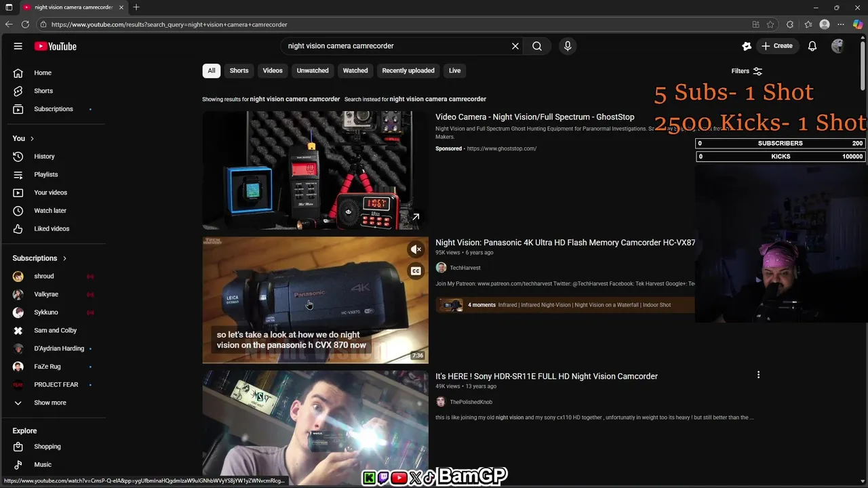Open the browser profile icon
Screen dimensions: 868x488
[825, 24]
